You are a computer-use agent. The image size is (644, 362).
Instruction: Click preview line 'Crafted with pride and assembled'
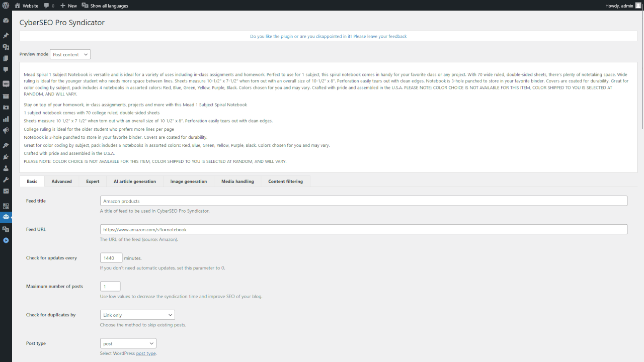69,153
